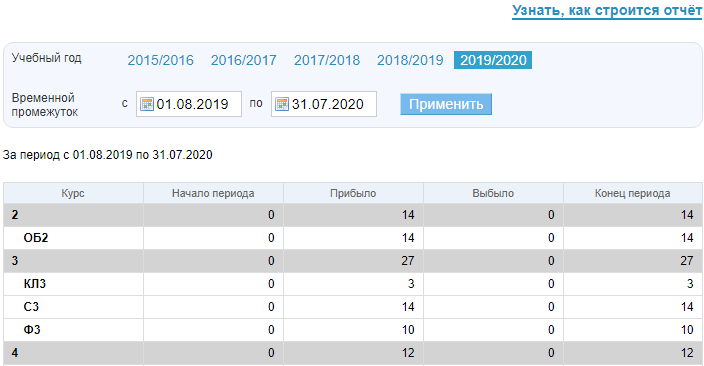Click the Начало периода column header
Viewport: 704px width, 366px height.
click(213, 193)
